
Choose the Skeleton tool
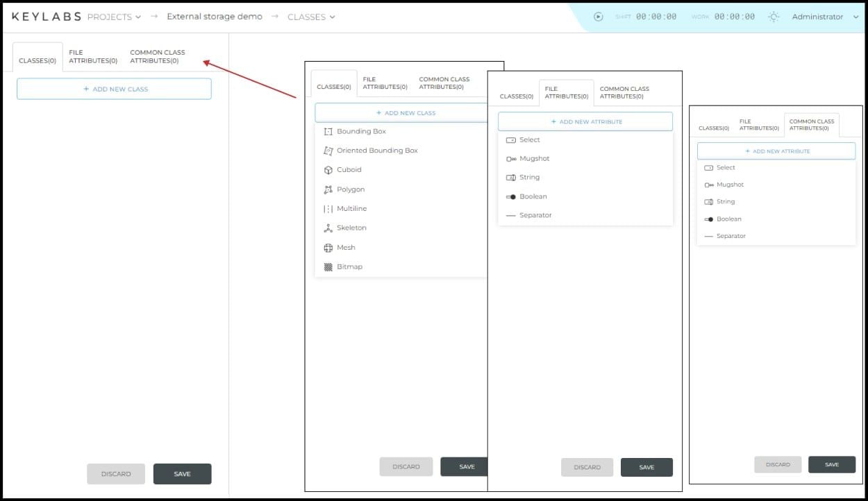(x=349, y=228)
